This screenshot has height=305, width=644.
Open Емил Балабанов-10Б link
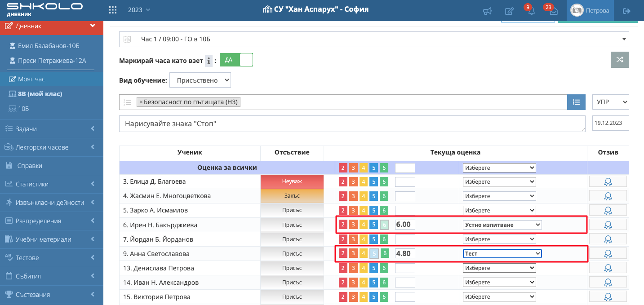(49, 46)
